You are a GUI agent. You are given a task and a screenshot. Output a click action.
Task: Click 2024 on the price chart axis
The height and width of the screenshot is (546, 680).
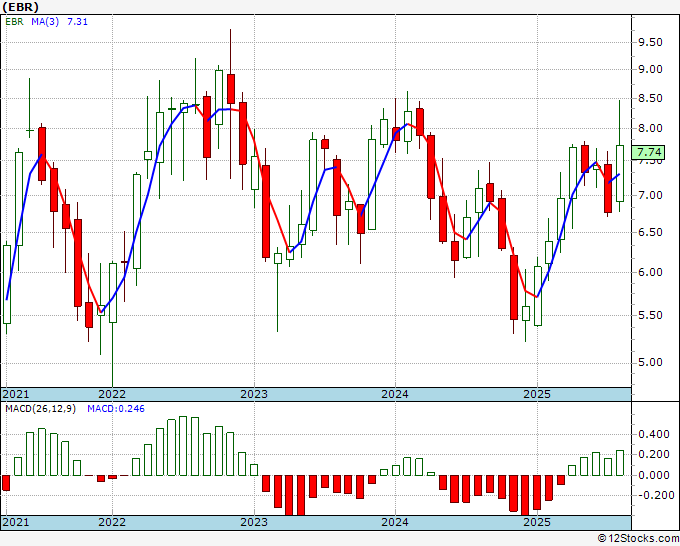pos(395,394)
